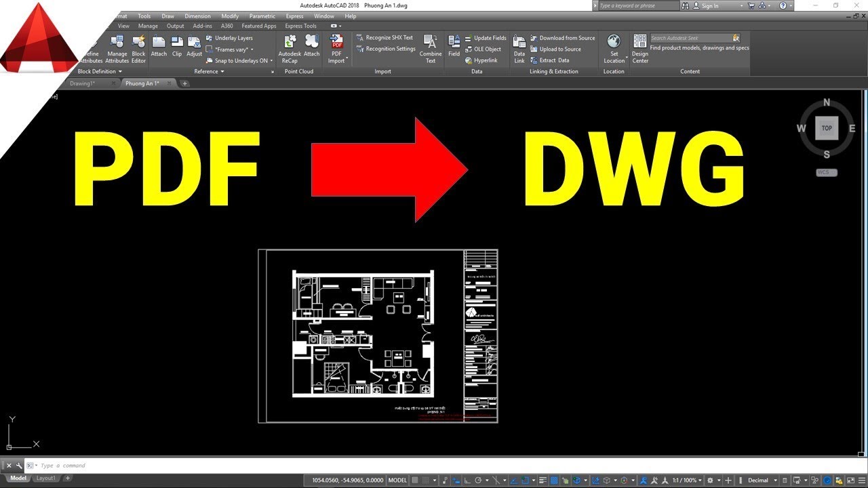This screenshot has height=488, width=868.
Task: Open status bar Customization menu button
Action: coord(861,480)
